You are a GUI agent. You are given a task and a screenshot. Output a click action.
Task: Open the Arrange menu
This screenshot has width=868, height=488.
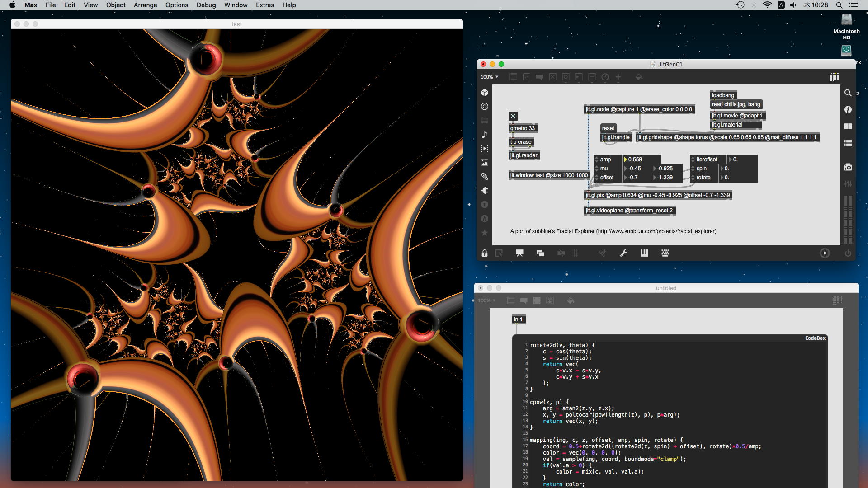coord(145,5)
